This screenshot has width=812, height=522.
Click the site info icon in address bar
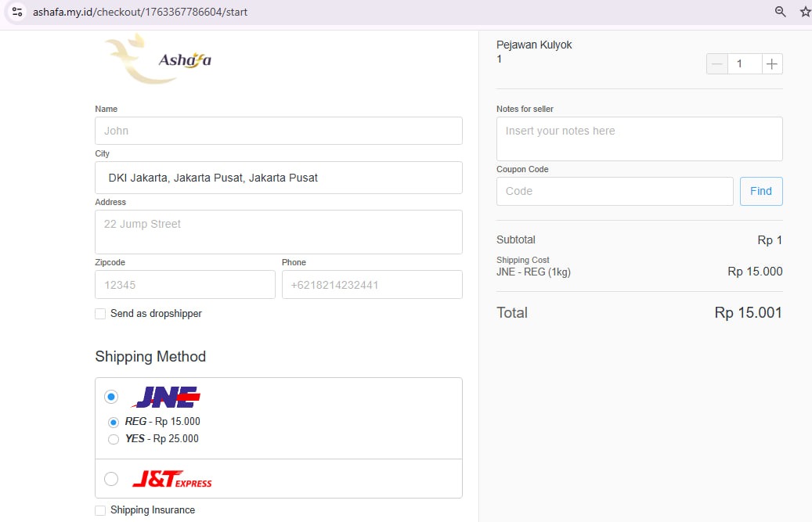17,12
